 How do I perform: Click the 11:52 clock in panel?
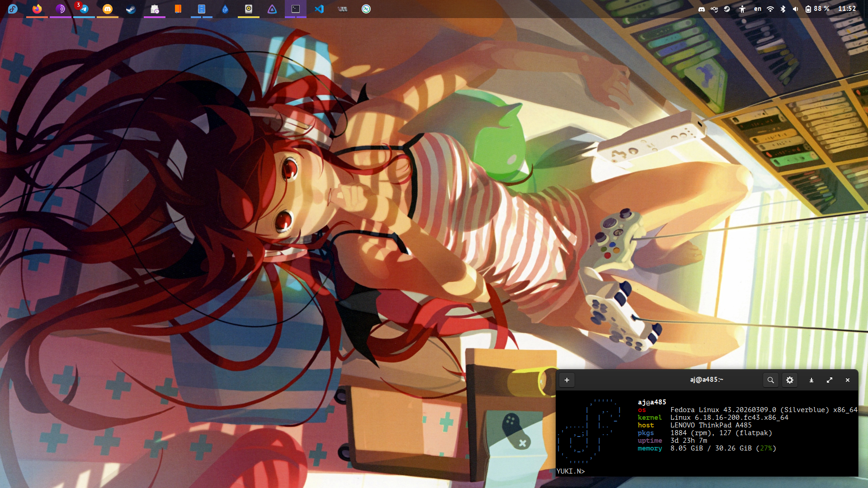[847, 9]
